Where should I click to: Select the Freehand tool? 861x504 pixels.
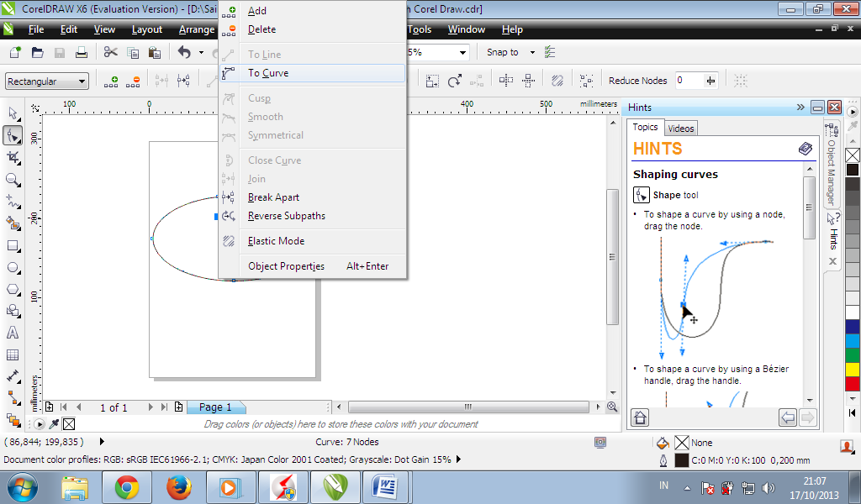pos(13,202)
